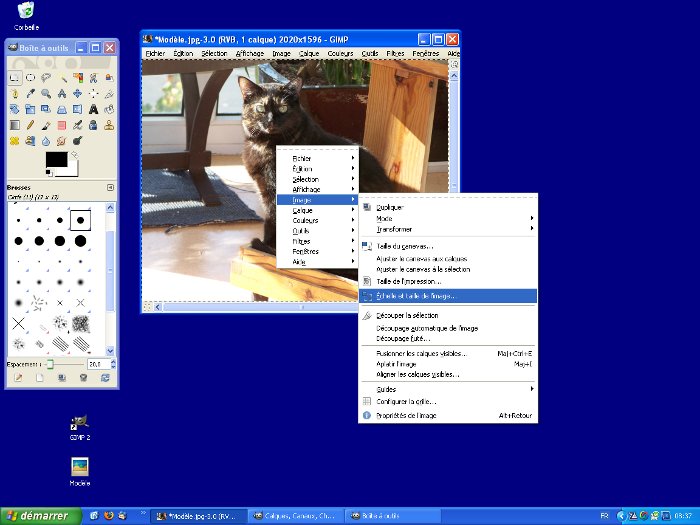Expand the Calque submenu in the context menu
The width and height of the screenshot is (700, 525).
pyautogui.click(x=317, y=210)
